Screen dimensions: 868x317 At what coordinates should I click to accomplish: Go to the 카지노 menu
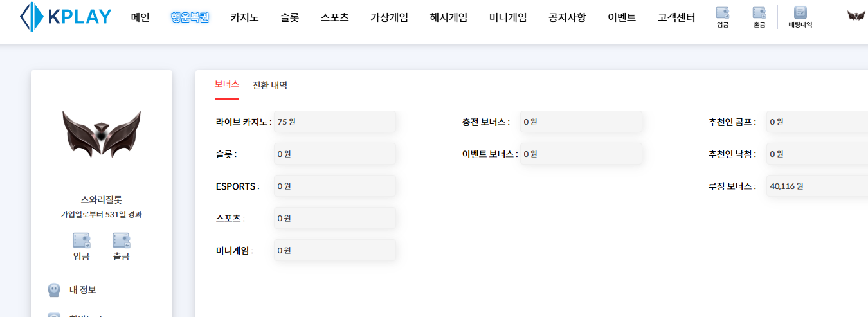[x=244, y=17]
